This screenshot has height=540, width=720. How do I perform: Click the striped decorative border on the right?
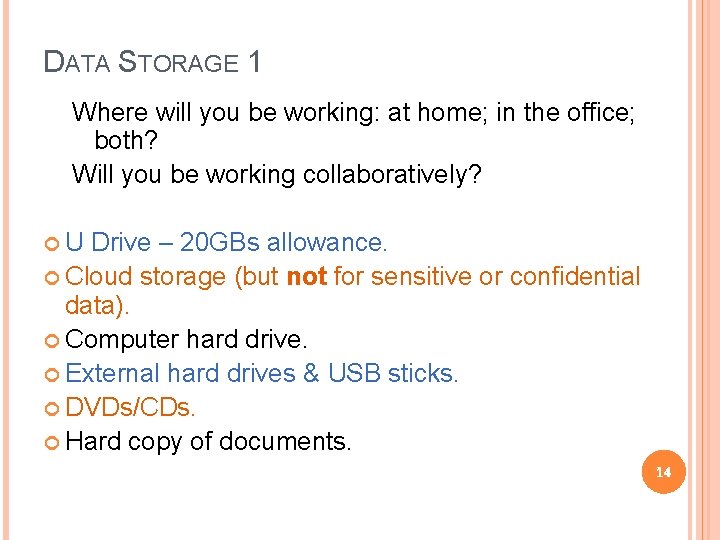[x=704, y=270]
